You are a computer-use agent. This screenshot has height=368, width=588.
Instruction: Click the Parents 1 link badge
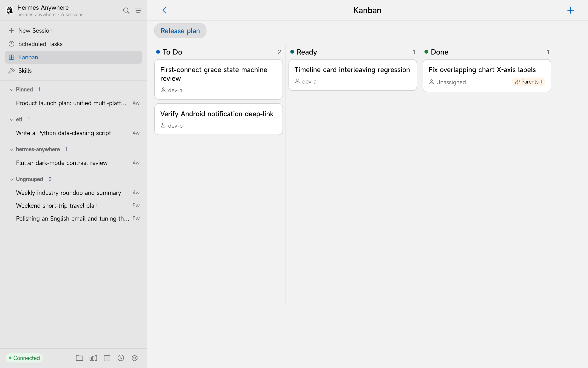(529, 82)
